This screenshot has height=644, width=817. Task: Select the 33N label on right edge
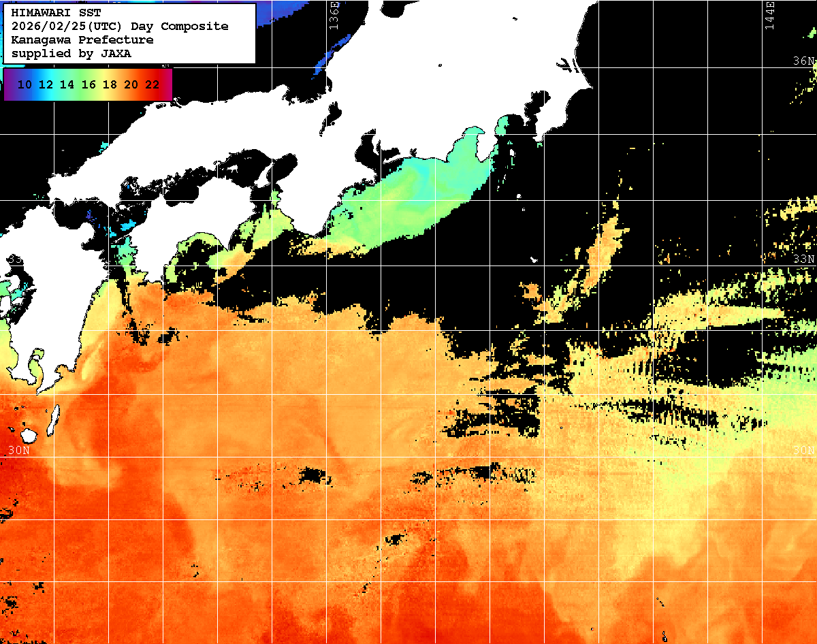tap(803, 259)
